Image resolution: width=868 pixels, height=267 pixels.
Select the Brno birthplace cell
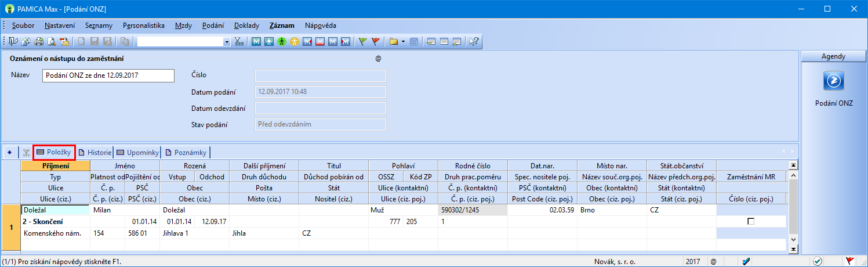(612, 210)
